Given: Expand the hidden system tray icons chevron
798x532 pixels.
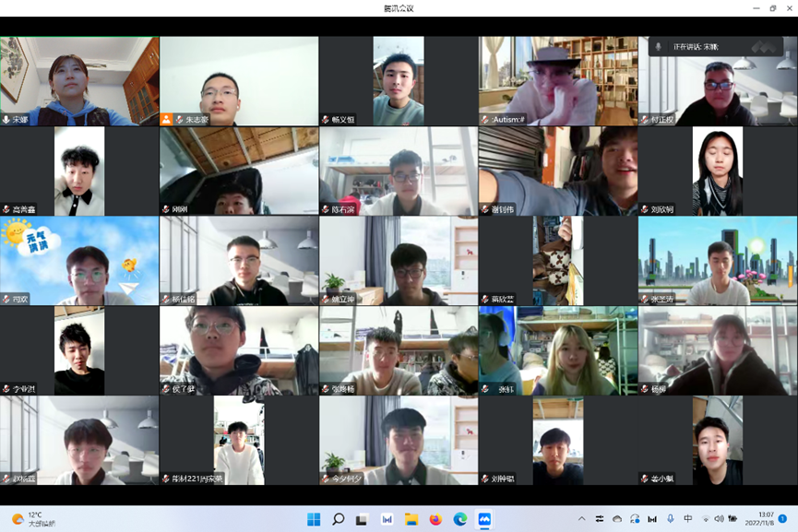Looking at the screenshot, I should tap(581, 519).
